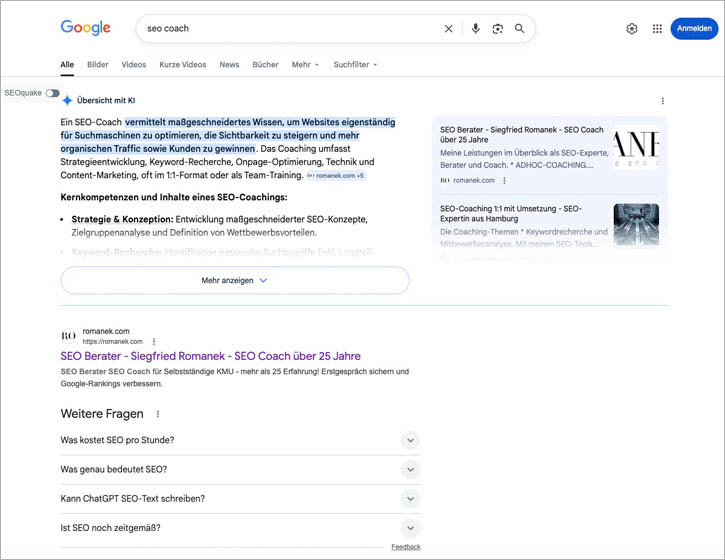Click the magnifying glass search icon

point(520,29)
